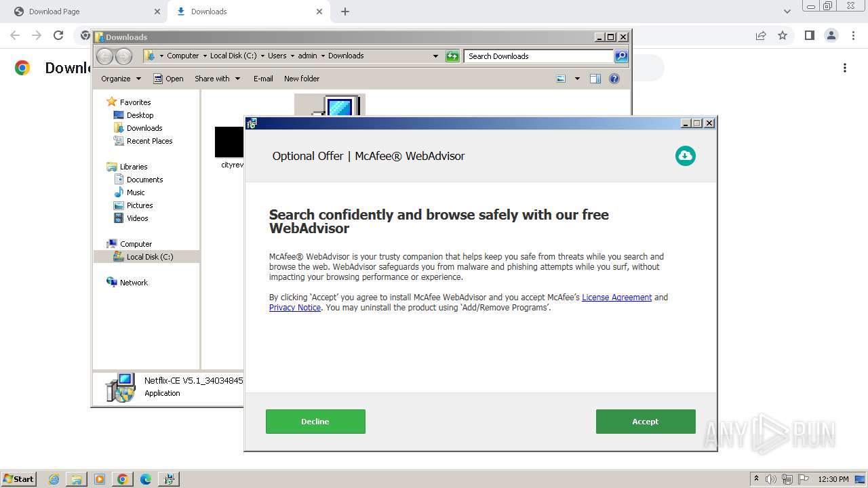Click New folder in Explorer toolbar
868x488 pixels.
point(302,79)
